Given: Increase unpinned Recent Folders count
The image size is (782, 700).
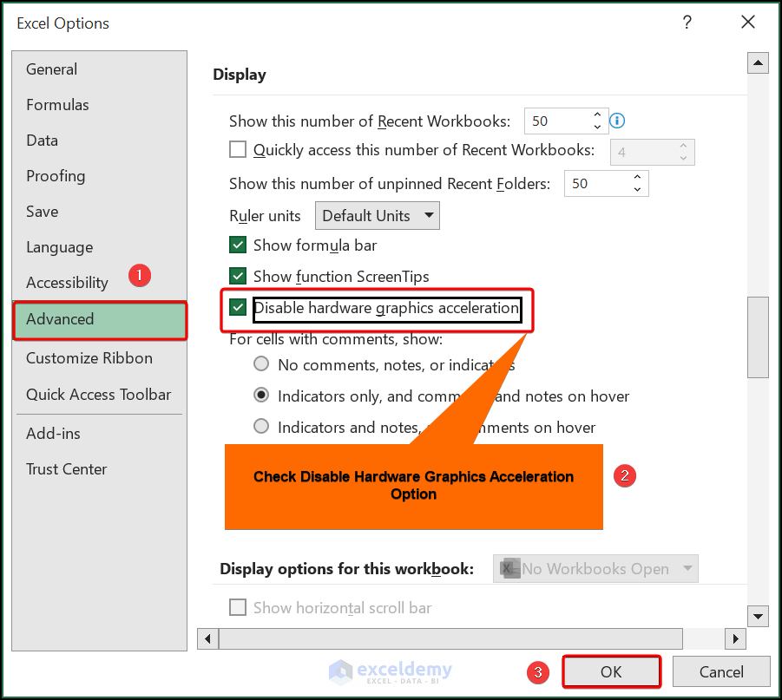Looking at the screenshot, I should coord(637,178).
